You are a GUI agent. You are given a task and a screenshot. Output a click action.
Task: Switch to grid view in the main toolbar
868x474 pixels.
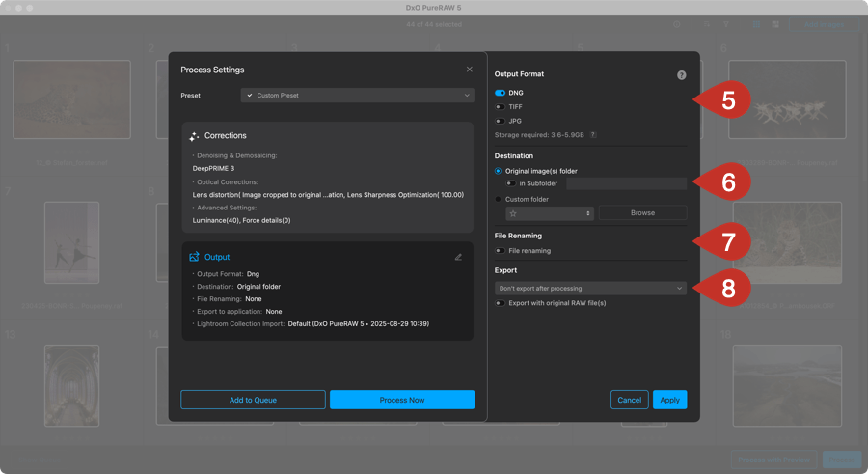tap(756, 24)
